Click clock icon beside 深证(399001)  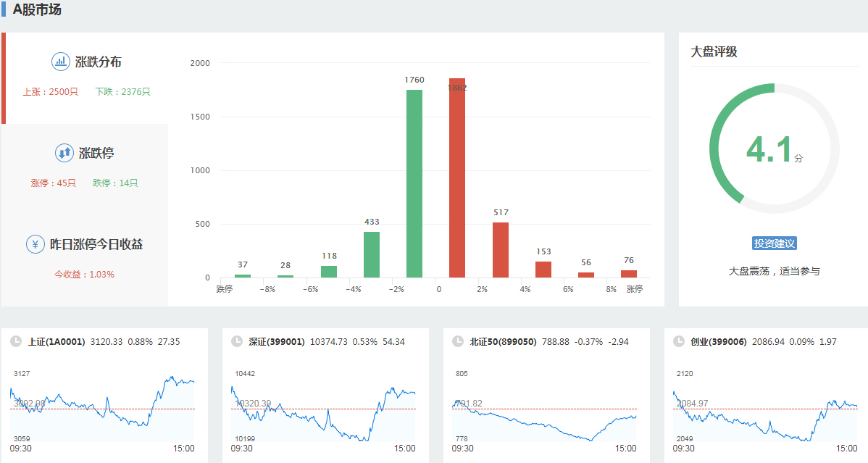tap(237, 341)
